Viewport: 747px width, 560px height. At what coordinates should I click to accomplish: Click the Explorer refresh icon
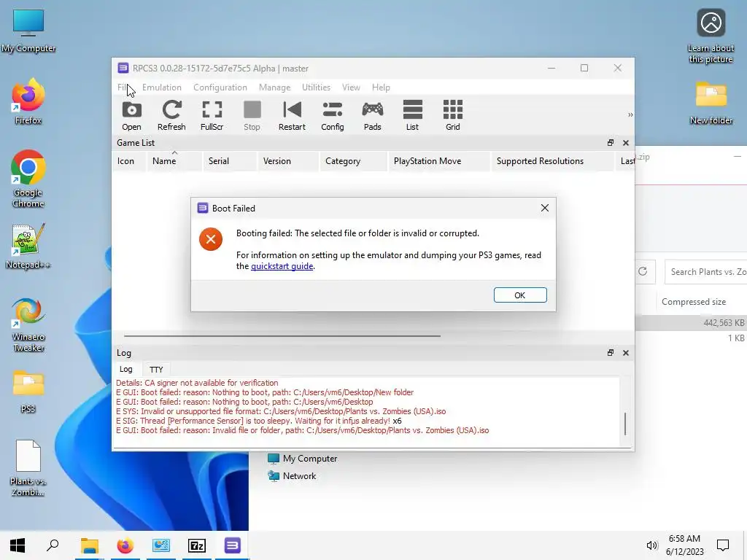pyautogui.click(x=643, y=271)
